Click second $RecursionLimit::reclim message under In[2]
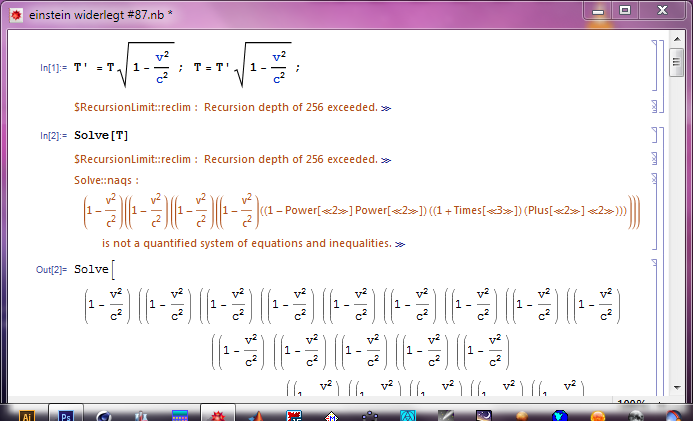 (x=226, y=159)
